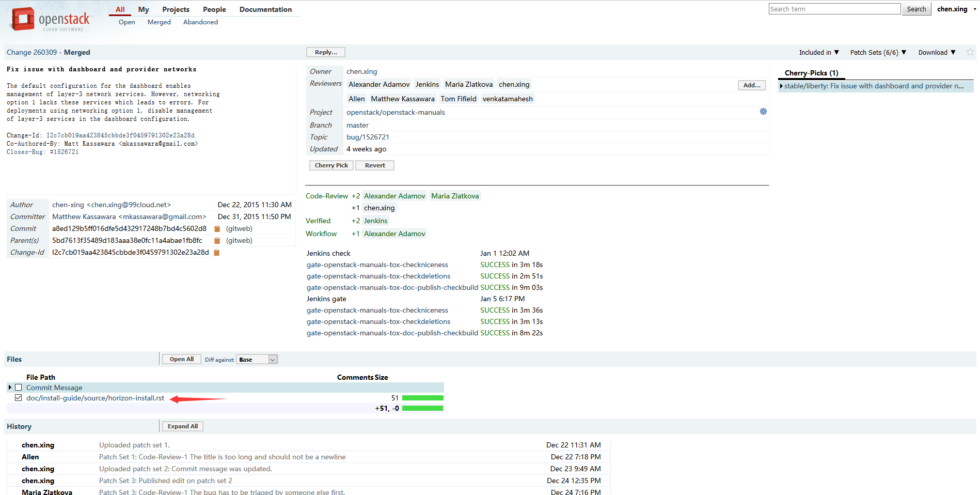Viewport: 980px width, 495px height.
Task: Select reviewer Tom Fifield chip
Action: pos(459,99)
